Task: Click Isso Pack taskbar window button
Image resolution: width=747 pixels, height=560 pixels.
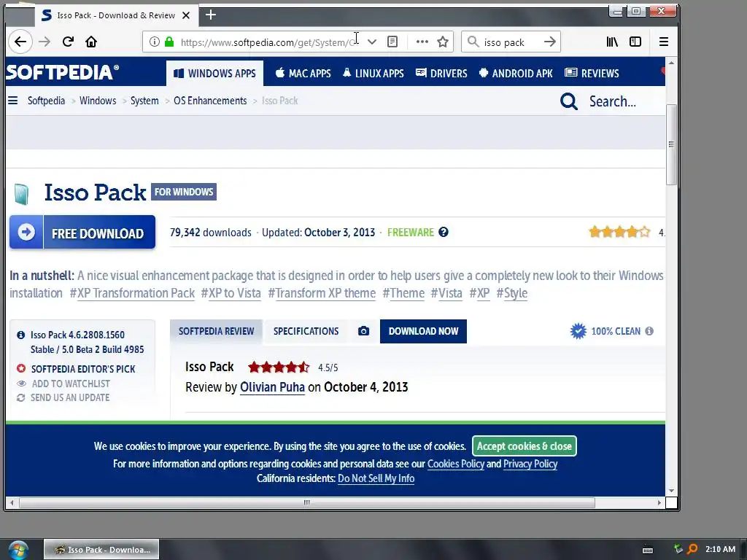Action: click(101, 550)
